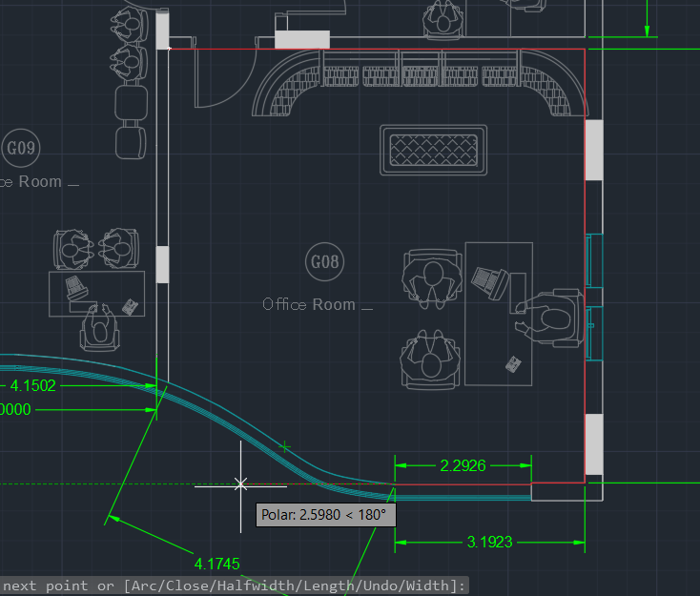Select the cross-hatched rug in room G08
This screenshot has width=700, height=596.
coord(434,150)
